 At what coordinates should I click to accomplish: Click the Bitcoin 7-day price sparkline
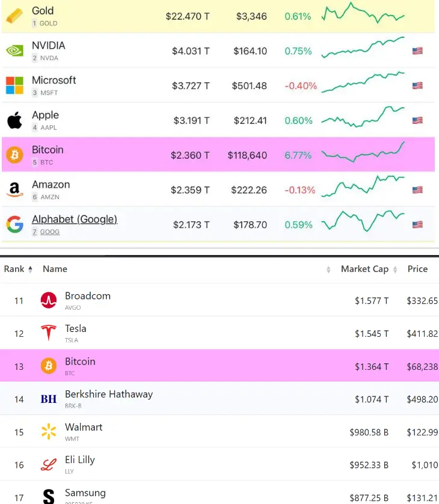tap(363, 153)
